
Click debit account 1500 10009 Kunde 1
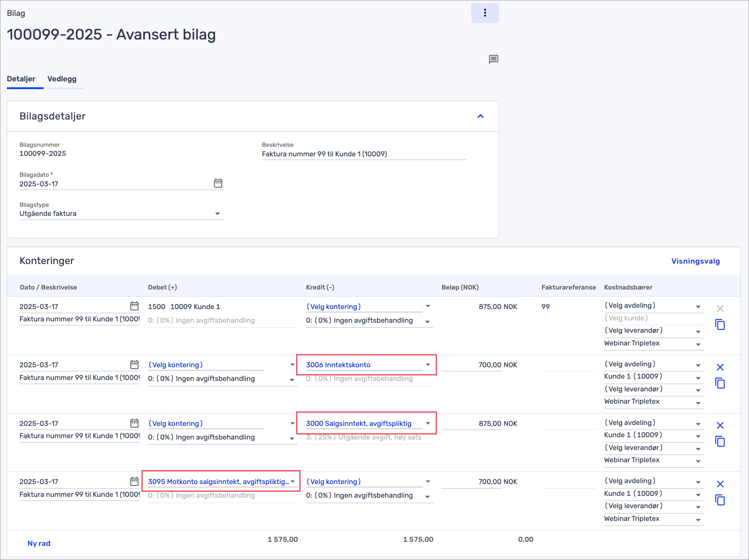pyautogui.click(x=184, y=307)
